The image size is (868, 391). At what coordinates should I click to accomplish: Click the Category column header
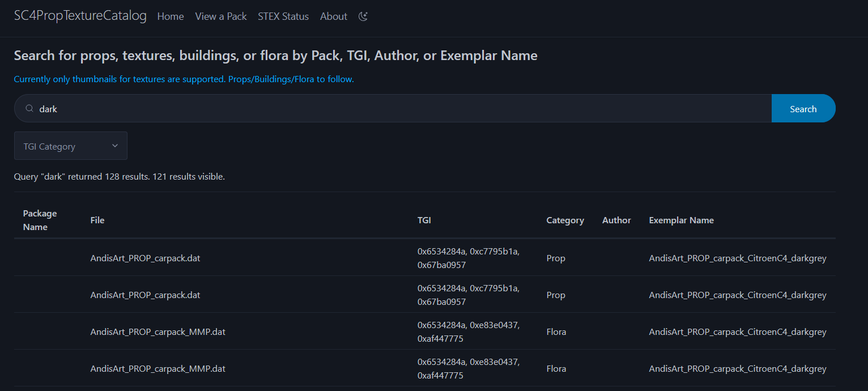point(565,220)
